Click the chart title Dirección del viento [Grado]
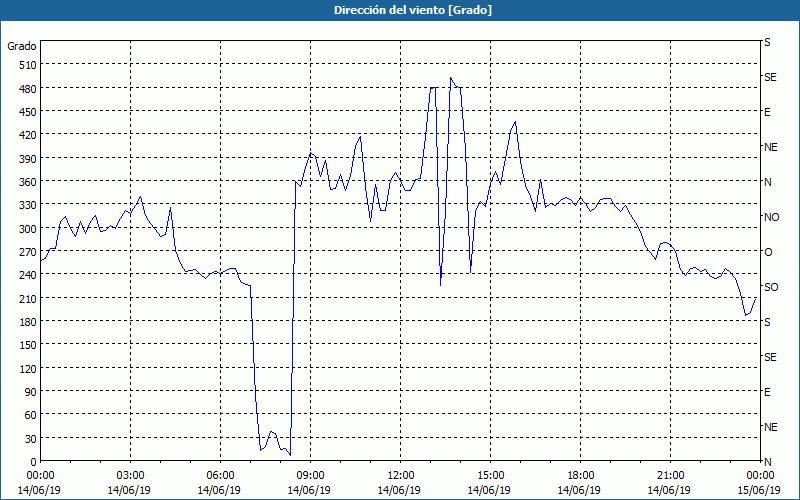 pyautogui.click(x=413, y=10)
